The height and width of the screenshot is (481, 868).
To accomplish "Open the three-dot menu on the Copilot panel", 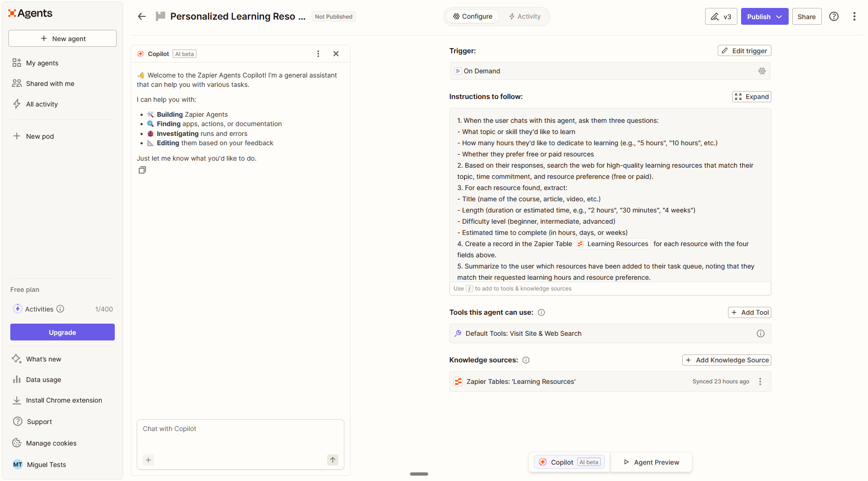I will click(x=318, y=53).
